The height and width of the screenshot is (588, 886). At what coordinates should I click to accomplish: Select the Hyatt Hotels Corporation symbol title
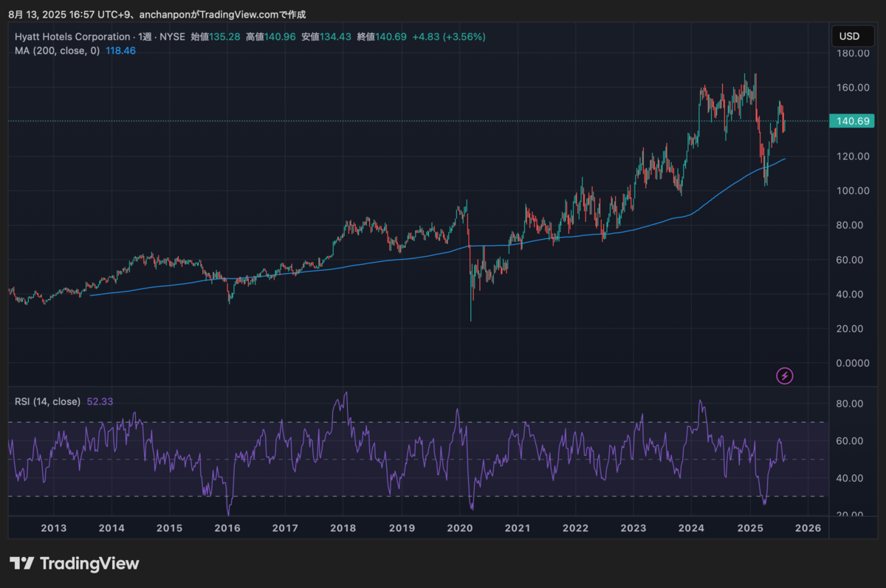click(72, 36)
